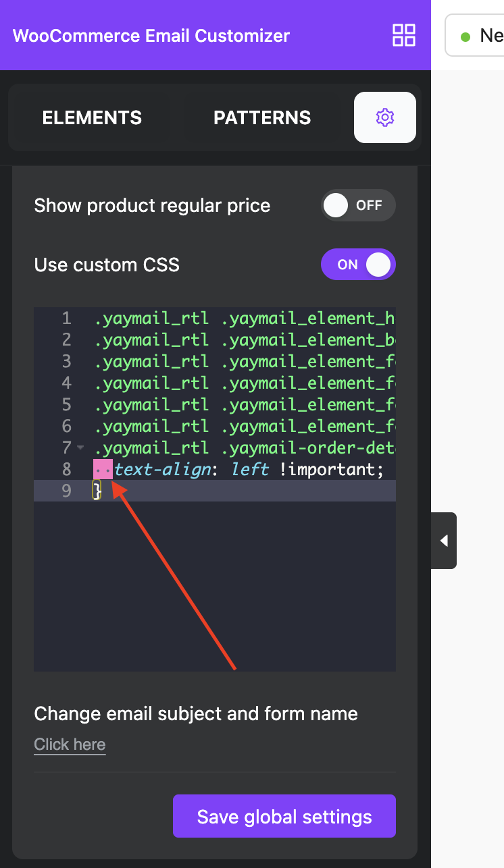Place cursor on CSS line 1

pos(245,318)
